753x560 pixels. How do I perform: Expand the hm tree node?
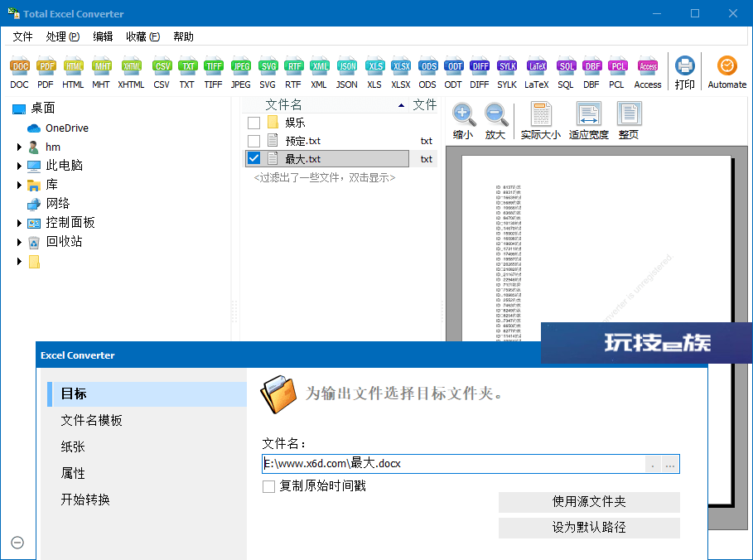point(19,147)
